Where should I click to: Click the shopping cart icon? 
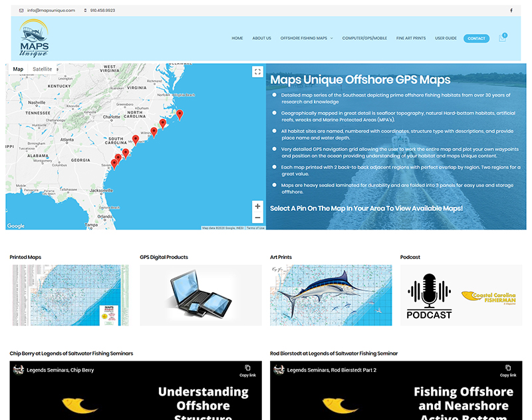pyautogui.click(x=503, y=38)
